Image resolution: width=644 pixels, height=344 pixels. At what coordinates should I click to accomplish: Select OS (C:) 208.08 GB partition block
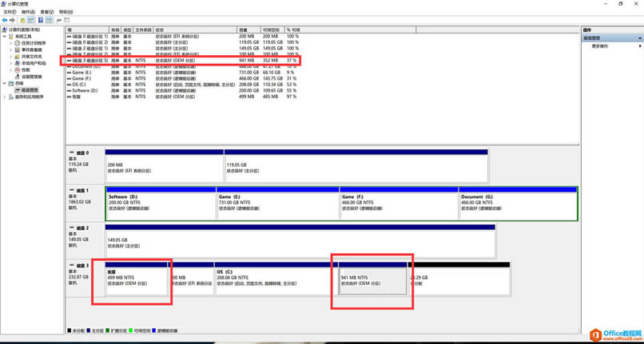click(276, 279)
